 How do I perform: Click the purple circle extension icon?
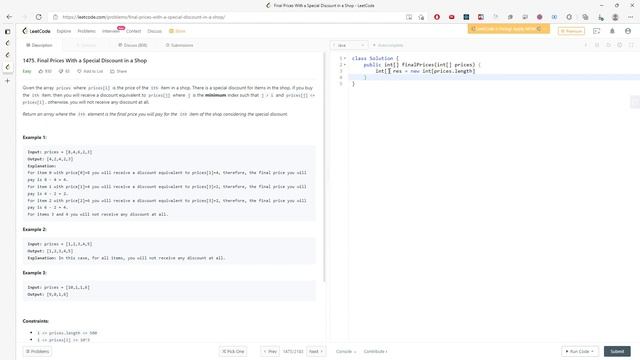click(540, 17)
